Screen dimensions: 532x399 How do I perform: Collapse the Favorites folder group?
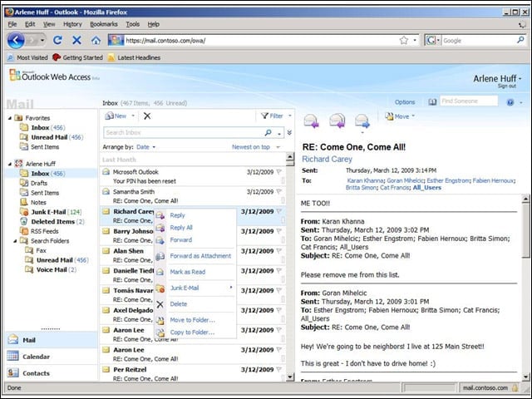[x=10, y=118]
